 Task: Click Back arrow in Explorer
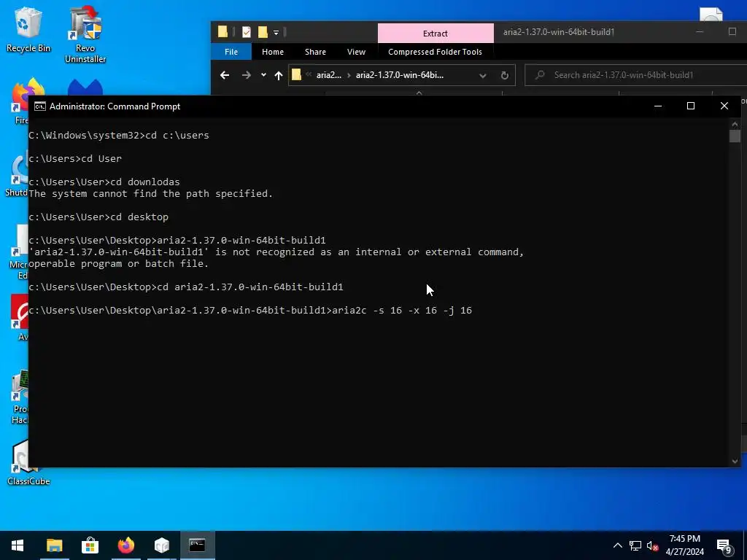[x=225, y=75]
